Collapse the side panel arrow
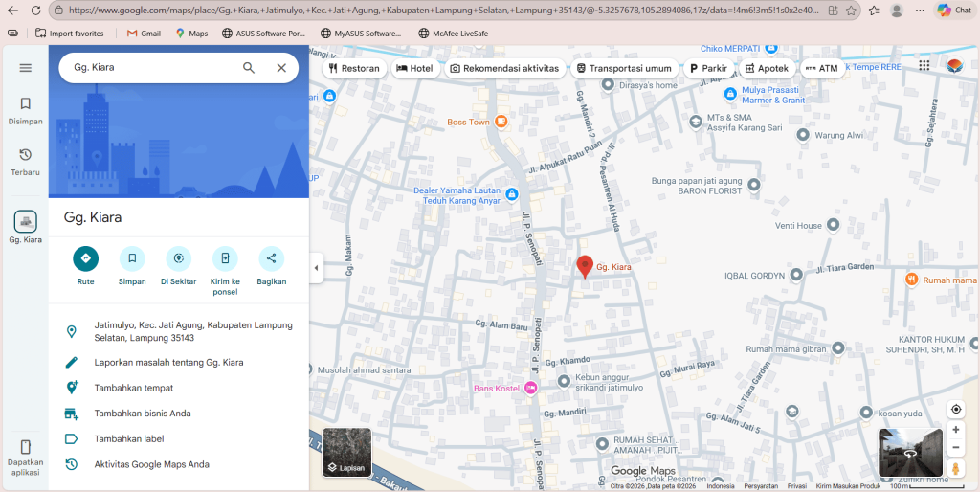Viewport: 980px width, 492px height. (x=317, y=268)
